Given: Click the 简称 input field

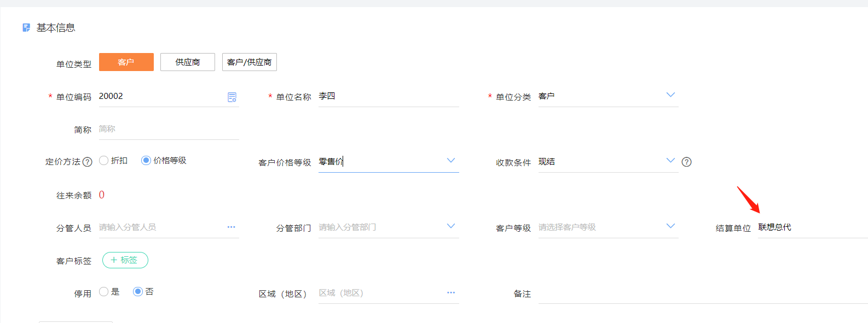Looking at the screenshot, I should click(169, 130).
